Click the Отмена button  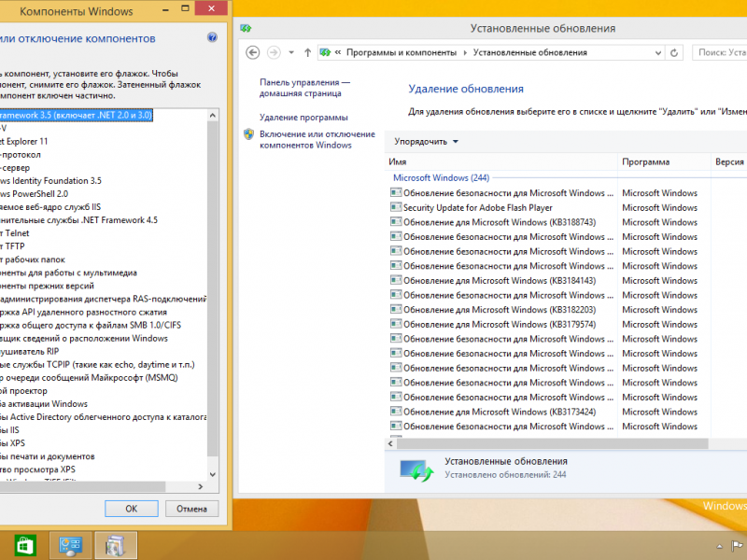[192, 509]
